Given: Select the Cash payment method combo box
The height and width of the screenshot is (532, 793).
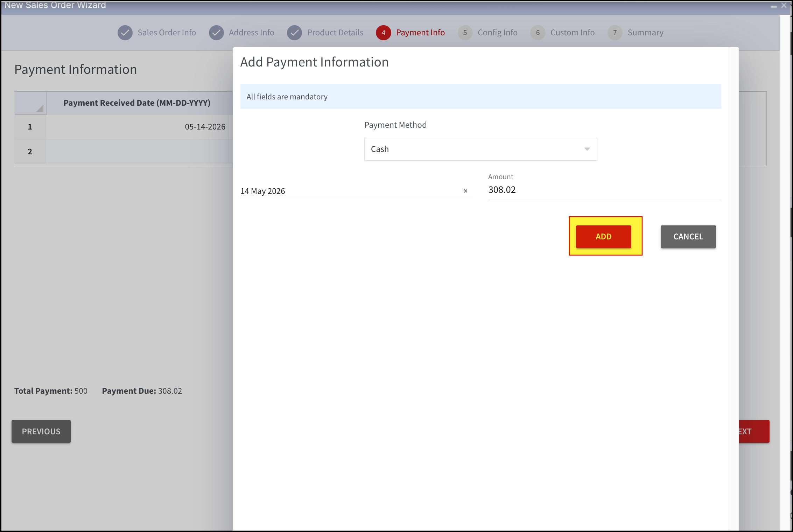Looking at the screenshot, I should [480, 149].
